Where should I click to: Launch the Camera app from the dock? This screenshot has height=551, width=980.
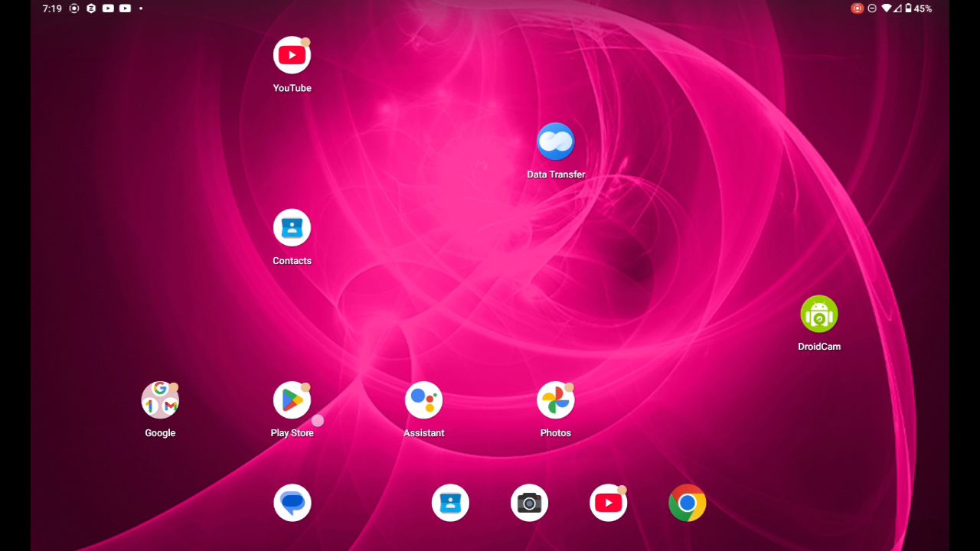[x=529, y=503]
